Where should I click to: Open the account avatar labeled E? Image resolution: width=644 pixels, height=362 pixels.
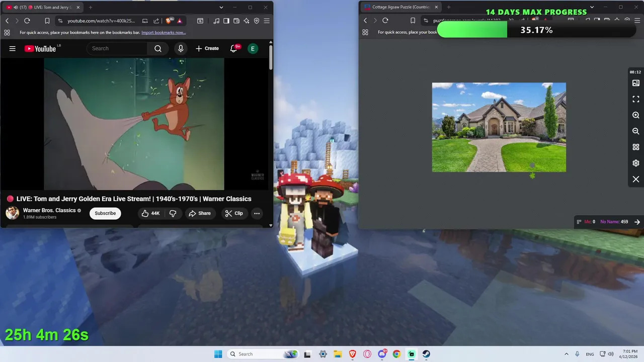(x=253, y=48)
